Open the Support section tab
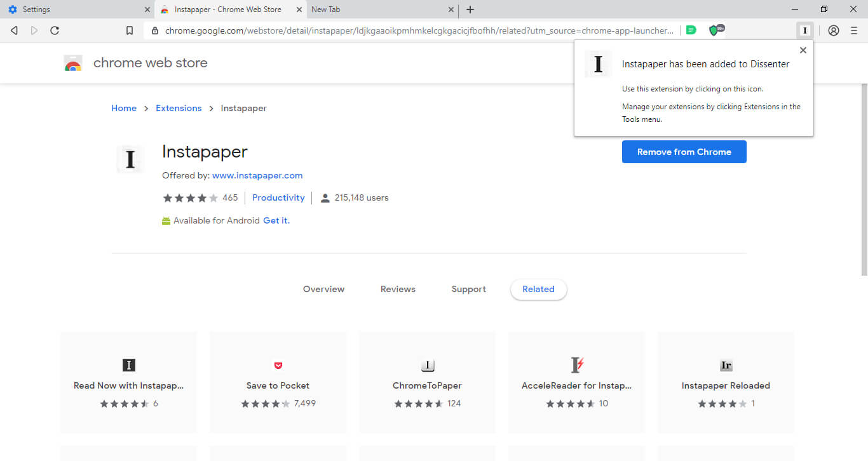 (469, 290)
